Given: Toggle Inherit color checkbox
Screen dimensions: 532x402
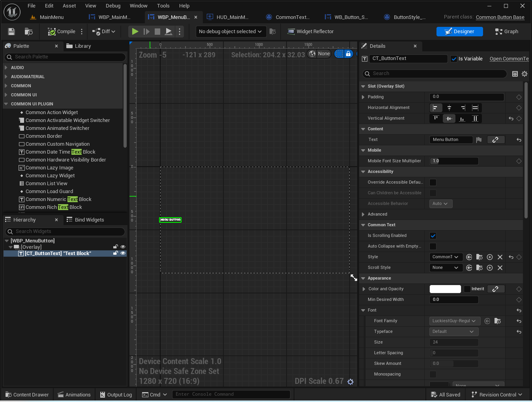Looking at the screenshot, I should 467,289.
